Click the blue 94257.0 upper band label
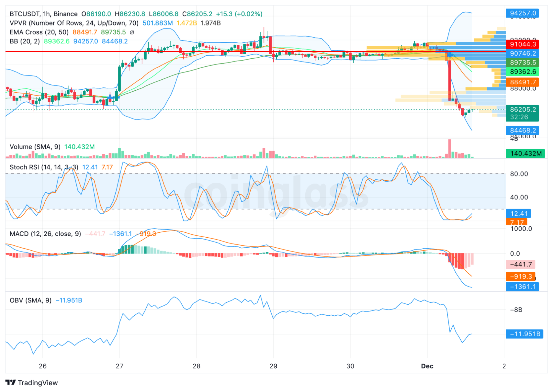This screenshot has width=553, height=392. point(522,13)
